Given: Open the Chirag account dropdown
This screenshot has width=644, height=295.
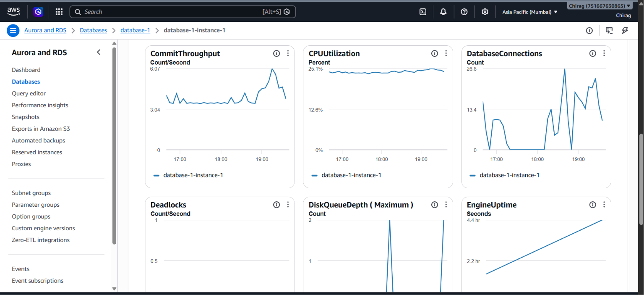Looking at the screenshot, I should coord(600,6).
